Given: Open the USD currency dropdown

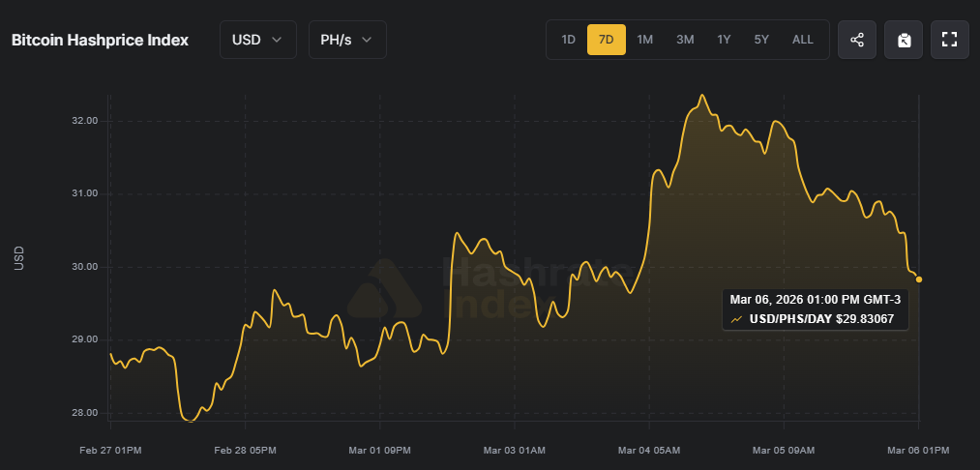Looking at the screenshot, I should click(x=257, y=40).
